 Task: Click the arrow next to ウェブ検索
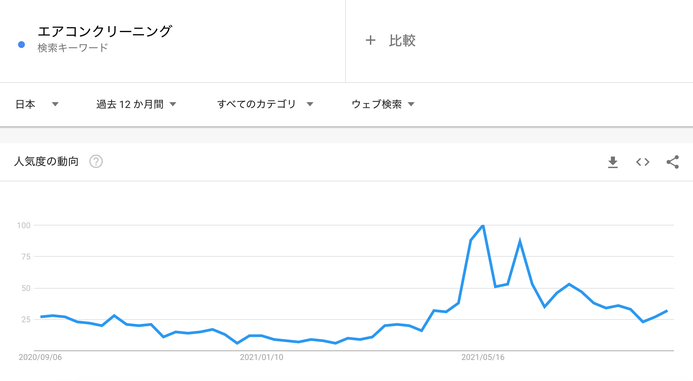(x=411, y=104)
